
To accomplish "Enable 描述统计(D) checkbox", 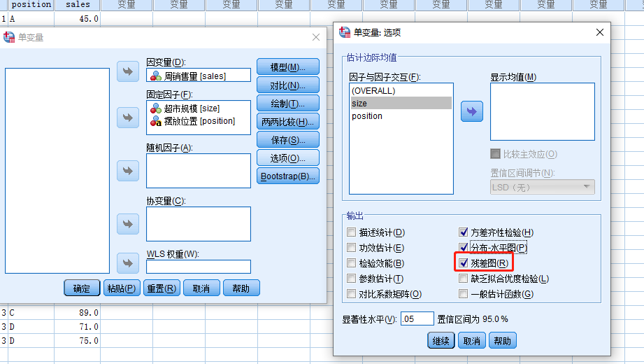I will (351, 232).
